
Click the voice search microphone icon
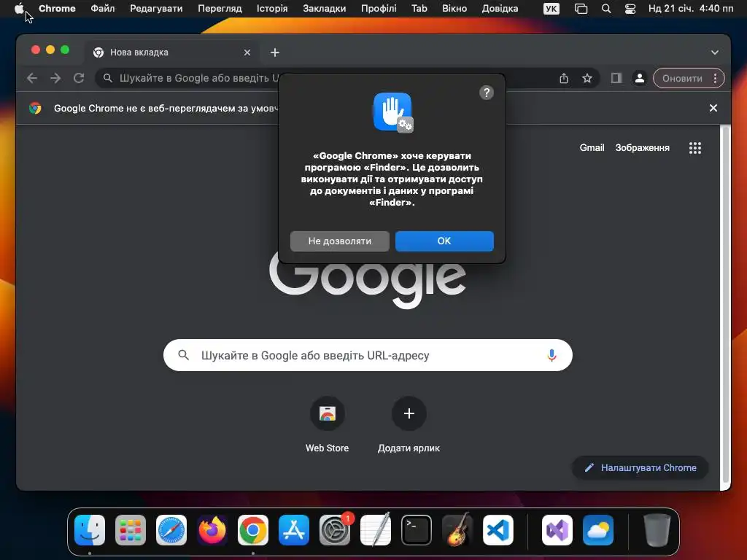coord(551,355)
